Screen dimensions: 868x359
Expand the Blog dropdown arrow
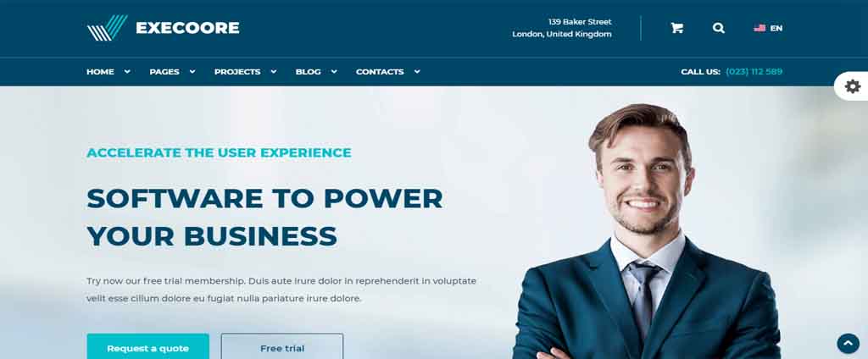coord(334,71)
